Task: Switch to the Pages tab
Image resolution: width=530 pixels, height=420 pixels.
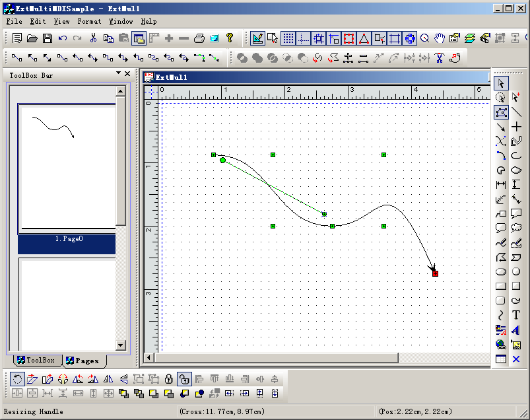Action: [x=83, y=361]
